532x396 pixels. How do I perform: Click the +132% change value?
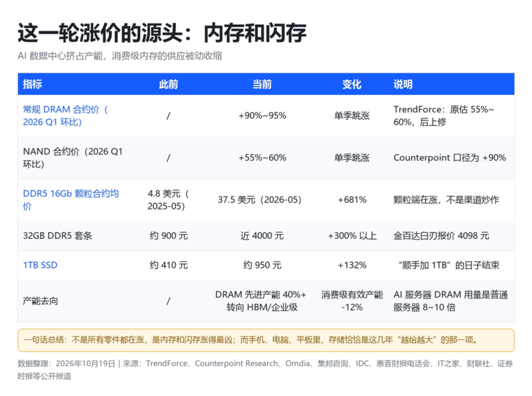click(x=352, y=265)
